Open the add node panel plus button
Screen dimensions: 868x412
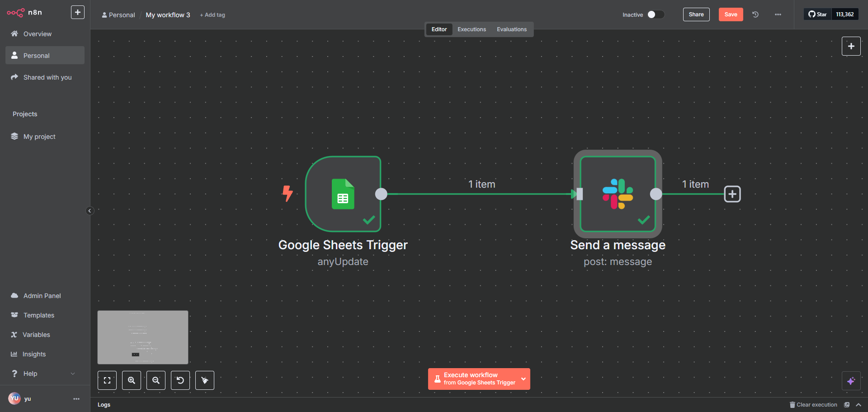851,46
